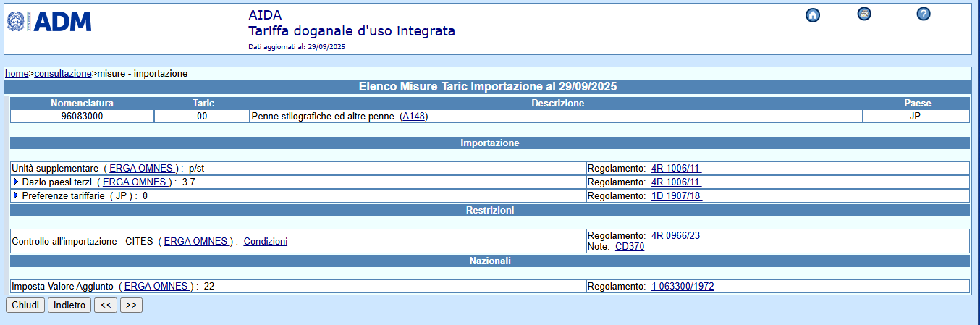The image size is (980, 325).
Task: Open the CITES Condizioni link
Action: point(265,241)
